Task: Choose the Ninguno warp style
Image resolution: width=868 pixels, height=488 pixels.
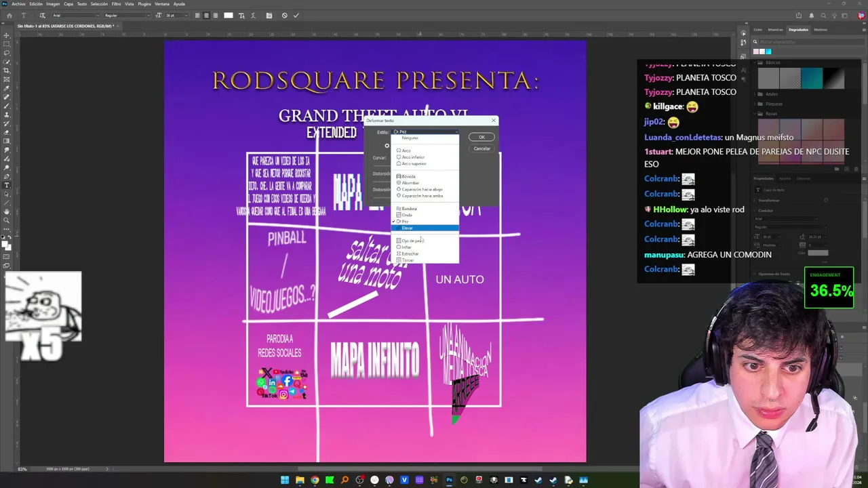Action: tap(425, 138)
